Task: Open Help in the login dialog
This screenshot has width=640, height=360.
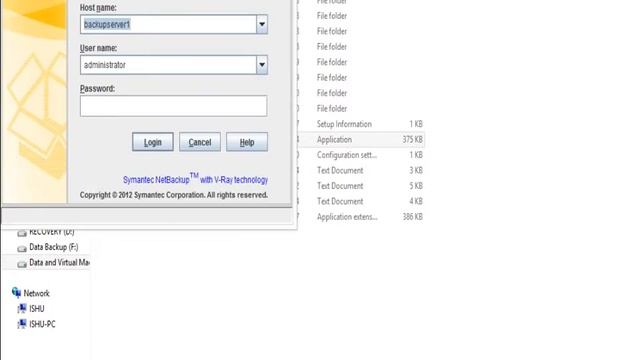Action: tap(247, 142)
